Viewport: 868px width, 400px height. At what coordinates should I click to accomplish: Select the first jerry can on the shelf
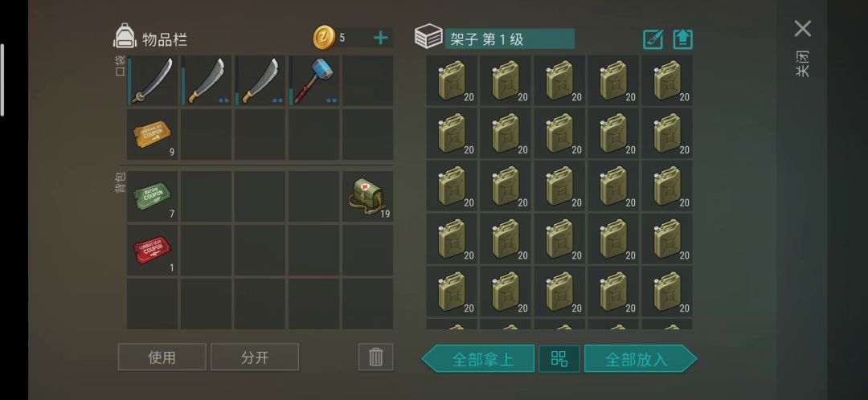[451, 81]
